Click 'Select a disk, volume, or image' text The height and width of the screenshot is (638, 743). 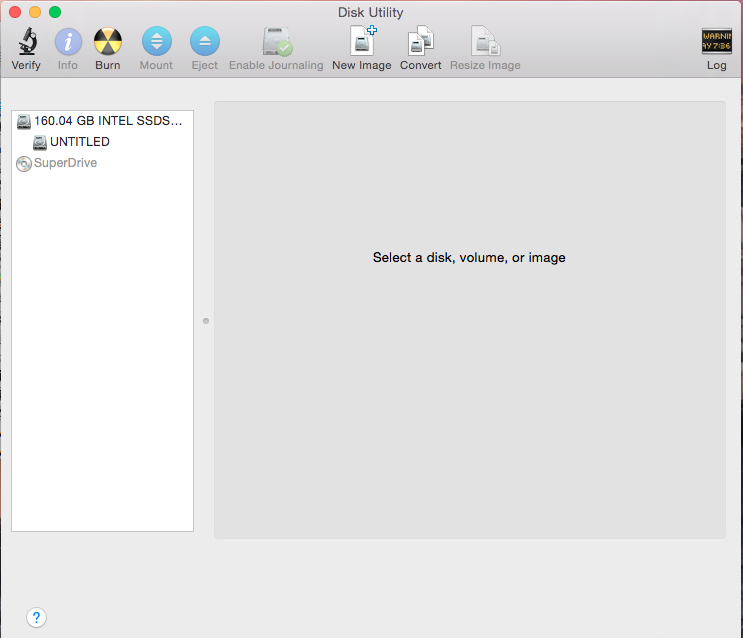[x=469, y=257]
